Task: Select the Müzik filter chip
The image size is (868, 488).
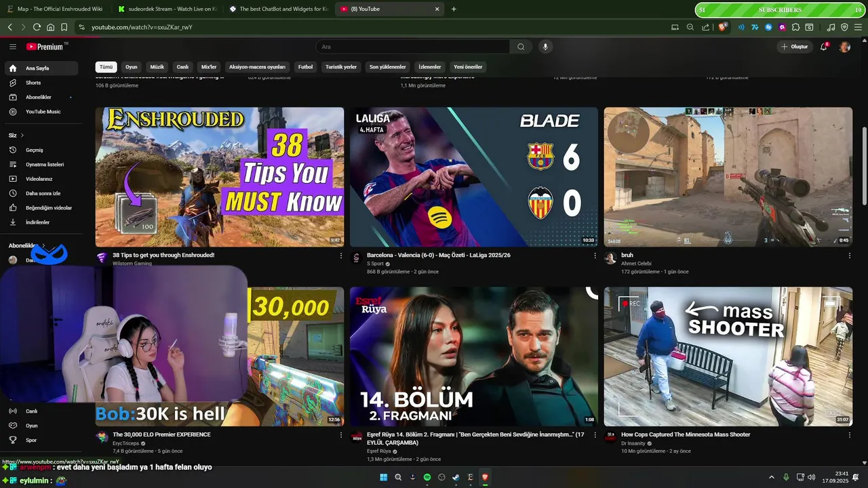Action: (157, 67)
